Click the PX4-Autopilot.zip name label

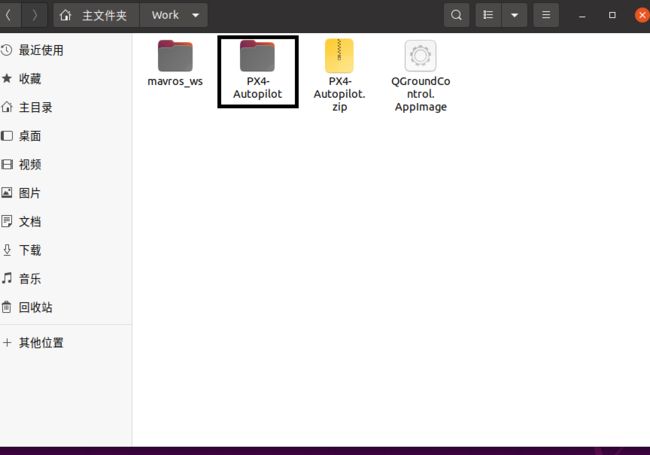(340, 94)
